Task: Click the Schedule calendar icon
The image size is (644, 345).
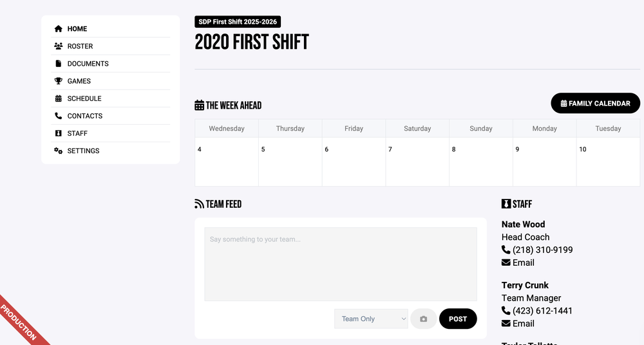Action: [x=59, y=98]
